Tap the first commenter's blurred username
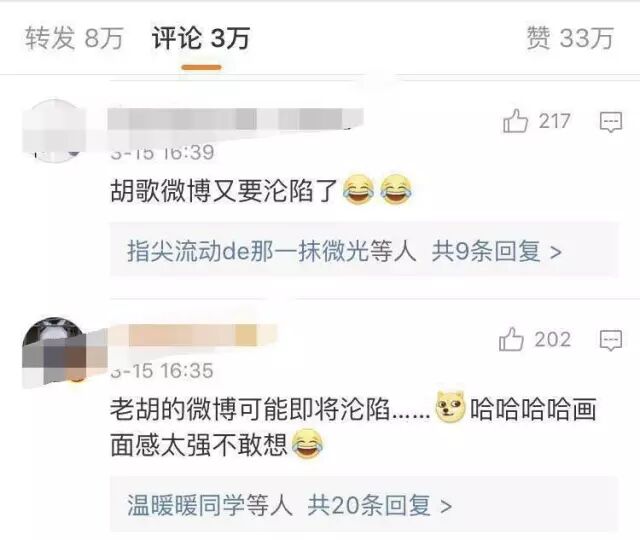The image size is (640, 540). 236,119
